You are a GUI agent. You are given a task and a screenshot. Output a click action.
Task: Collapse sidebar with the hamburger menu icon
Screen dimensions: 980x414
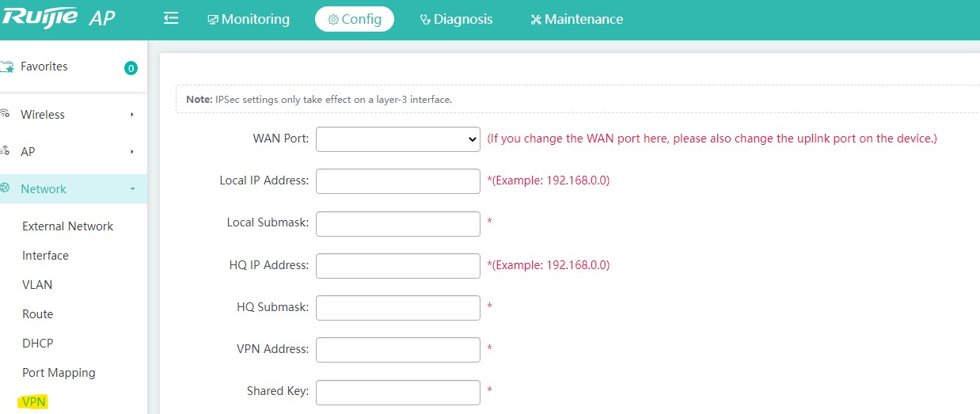click(171, 18)
